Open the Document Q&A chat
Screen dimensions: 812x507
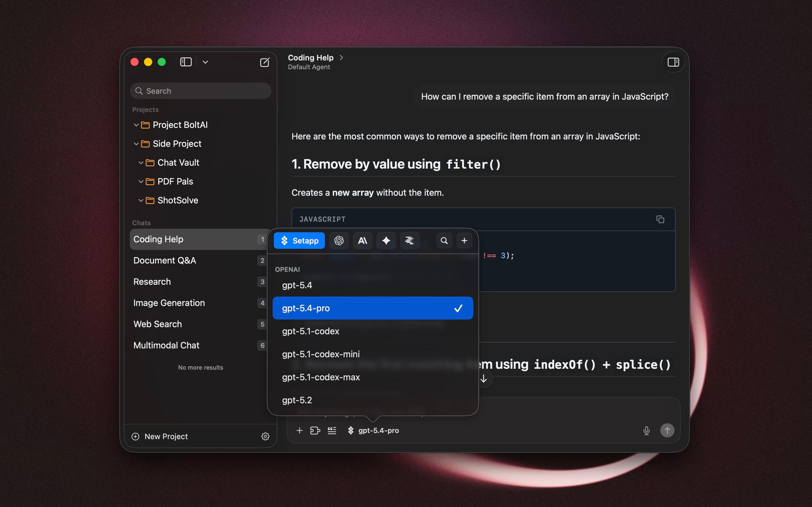tap(165, 261)
